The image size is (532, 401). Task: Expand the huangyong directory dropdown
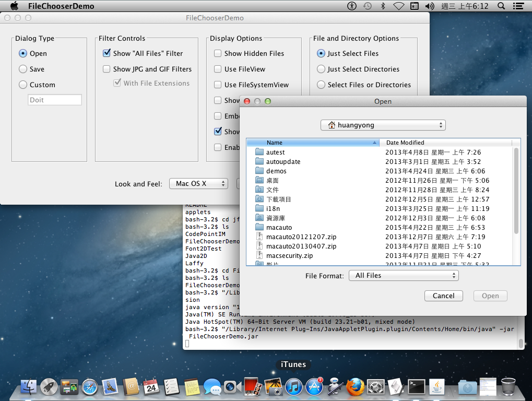coord(383,125)
